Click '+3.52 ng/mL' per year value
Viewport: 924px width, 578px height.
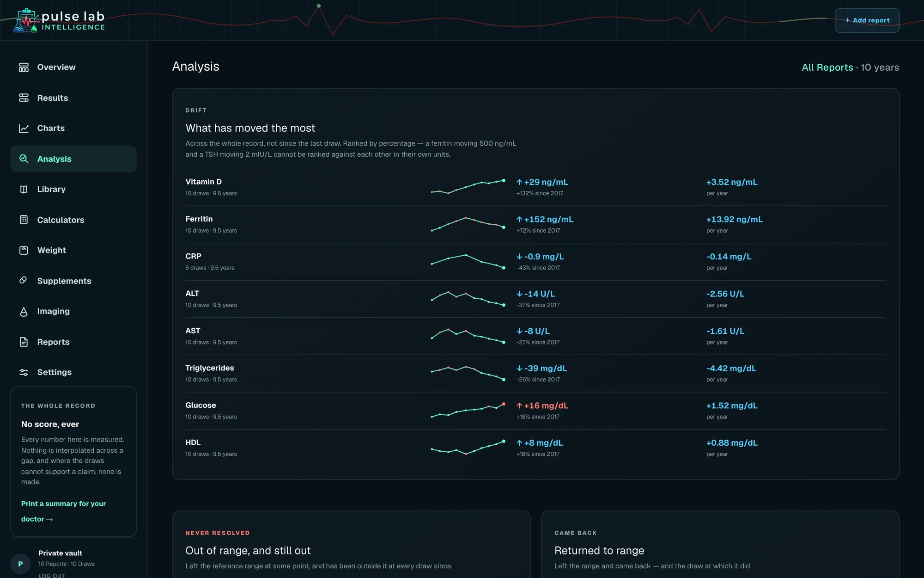(x=732, y=182)
